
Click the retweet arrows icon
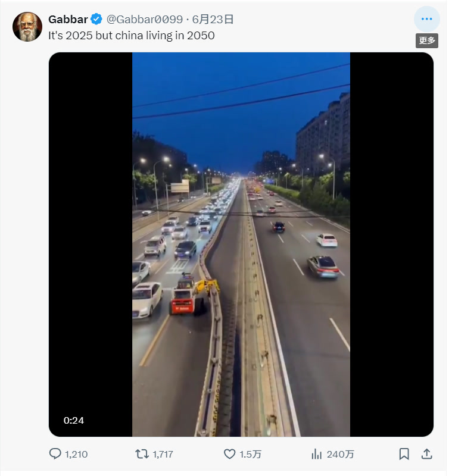click(142, 454)
